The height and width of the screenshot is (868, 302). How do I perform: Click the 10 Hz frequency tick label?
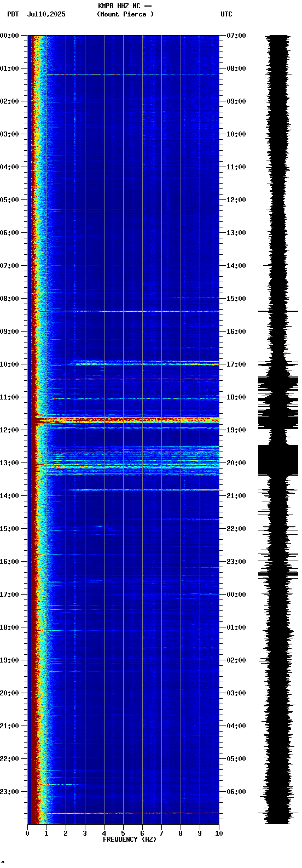[x=219, y=833]
